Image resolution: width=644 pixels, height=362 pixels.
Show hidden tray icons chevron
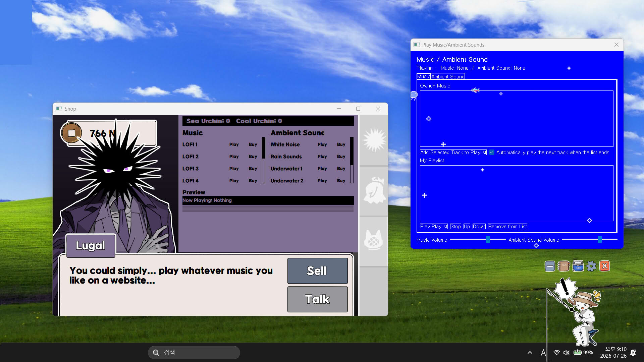point(530,353)
